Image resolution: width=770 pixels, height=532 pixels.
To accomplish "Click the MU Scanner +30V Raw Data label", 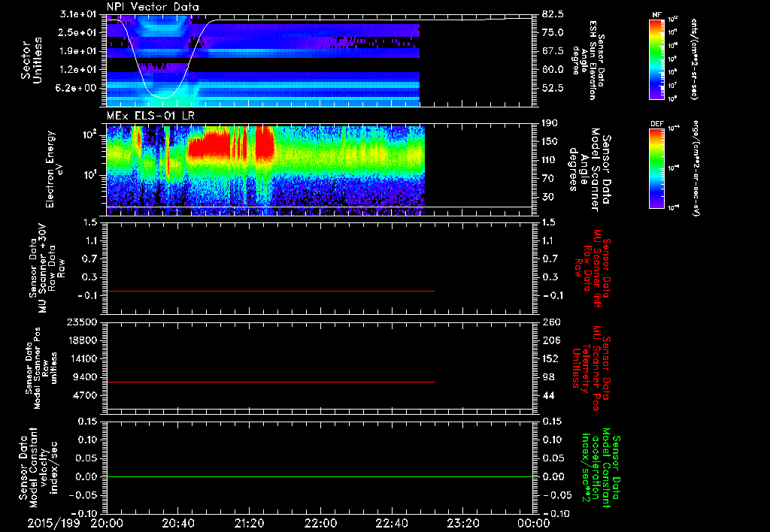I will click(47, 268).
